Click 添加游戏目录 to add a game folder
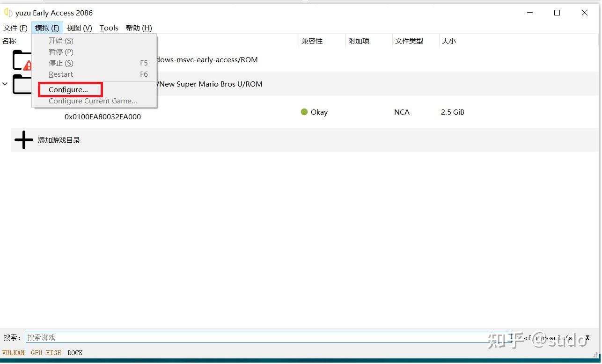Viewport: 602px width, 364px height. 59,139
